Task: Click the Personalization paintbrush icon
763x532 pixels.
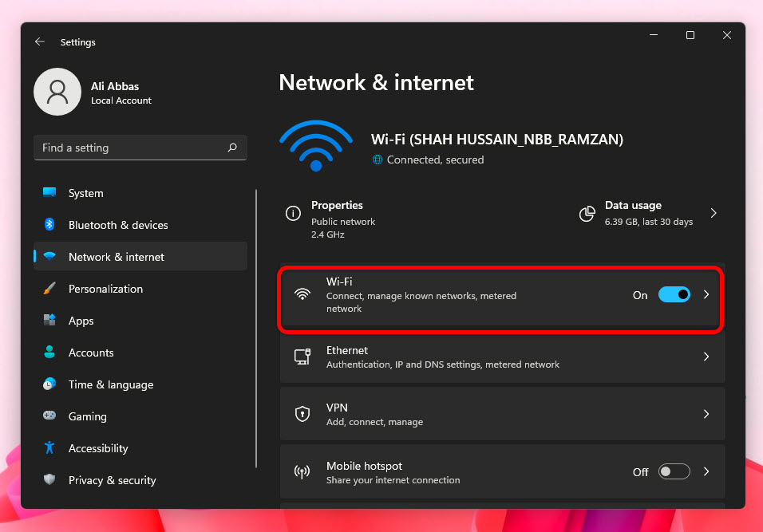Action: click(49, 289)
